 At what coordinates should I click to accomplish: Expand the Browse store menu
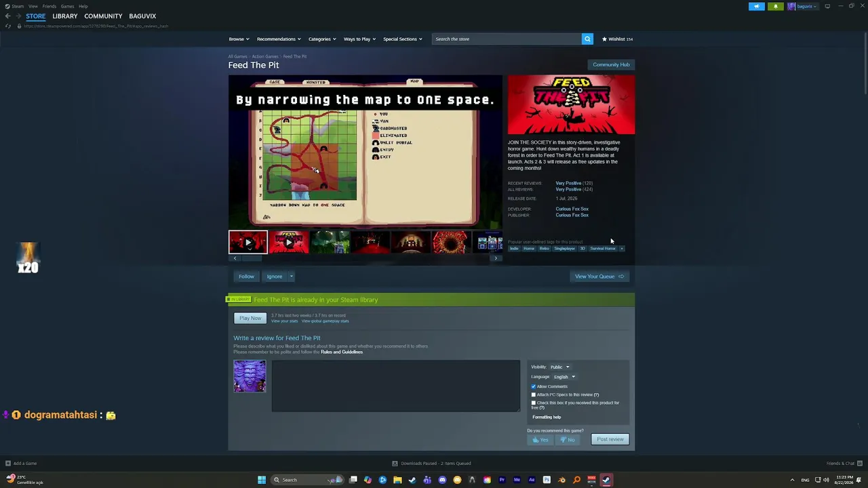point(239,39)
